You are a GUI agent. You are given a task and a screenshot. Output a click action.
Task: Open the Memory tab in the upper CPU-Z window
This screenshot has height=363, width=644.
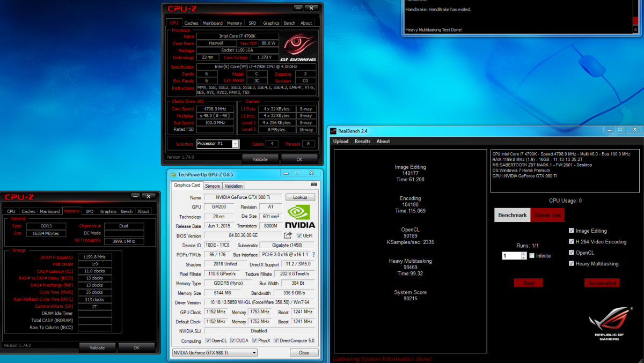235,23
